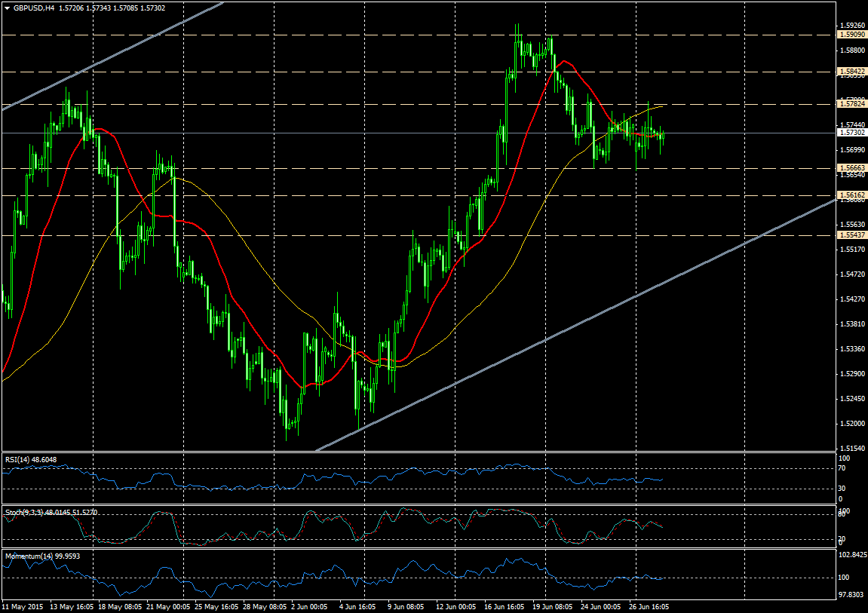Click the 9 Jun 08:05 time label
Screen dimensions: 868x613
406,606
